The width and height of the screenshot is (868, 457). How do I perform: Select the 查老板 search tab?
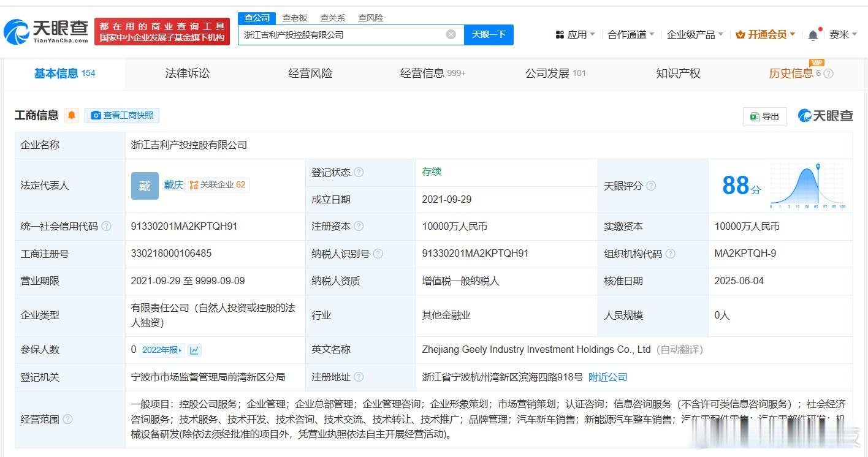point(295,18)
